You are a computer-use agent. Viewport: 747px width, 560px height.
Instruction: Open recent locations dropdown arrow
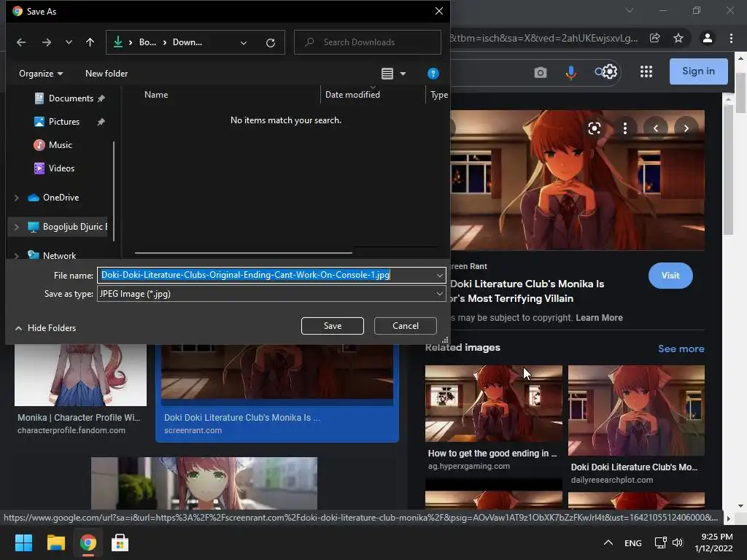[69, 42]
